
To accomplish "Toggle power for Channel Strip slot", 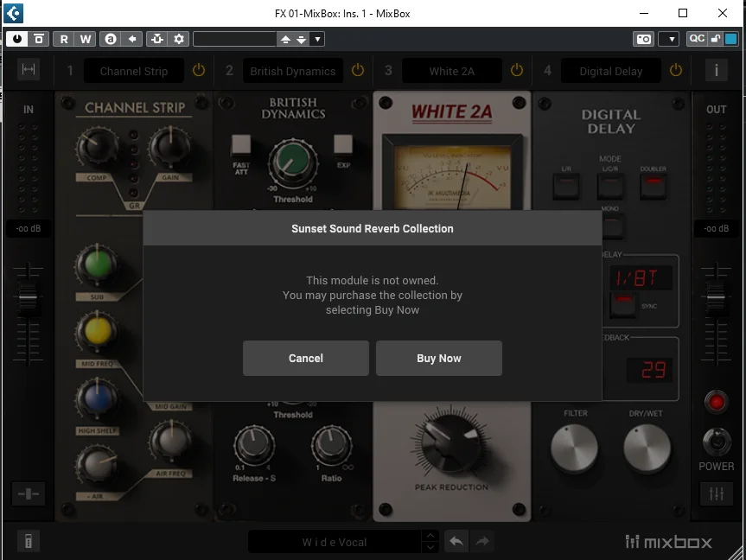I will pos(199,70).
